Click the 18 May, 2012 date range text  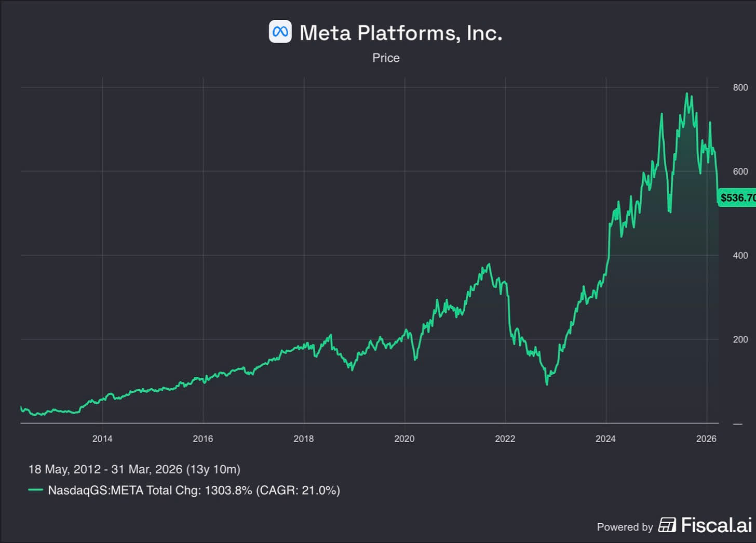[134, 469]
